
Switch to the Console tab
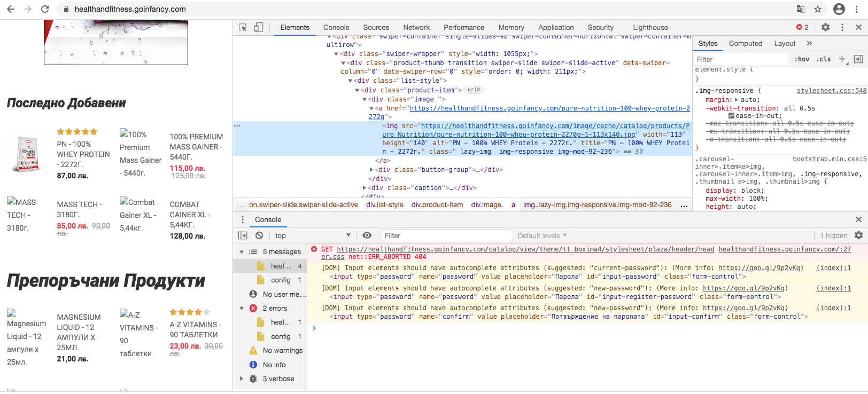[336, 27]
